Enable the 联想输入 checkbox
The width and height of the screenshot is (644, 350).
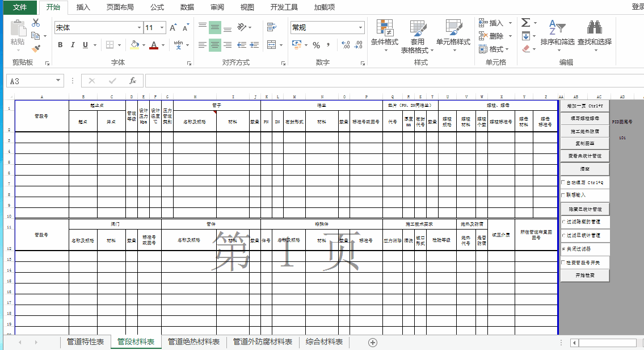(x=563, y=195)
